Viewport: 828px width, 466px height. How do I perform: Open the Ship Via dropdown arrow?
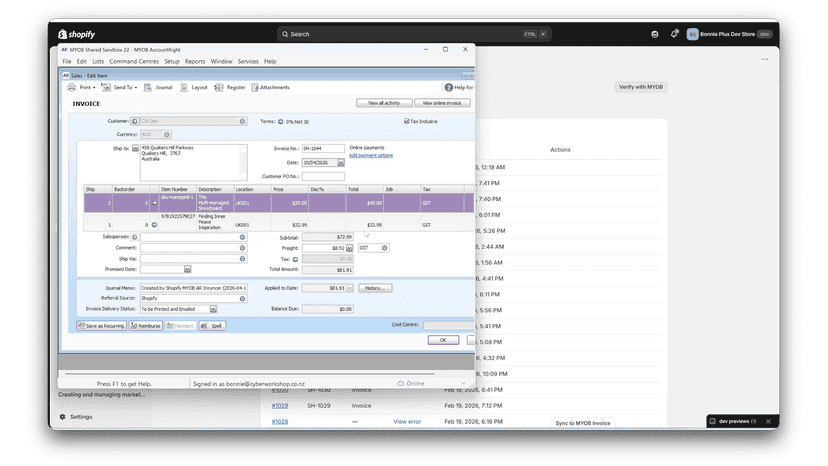coord(242,259)
